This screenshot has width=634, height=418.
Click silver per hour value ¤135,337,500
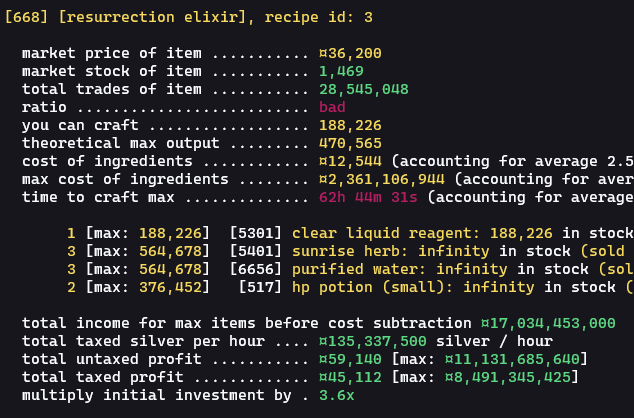[x=373, y=341]
